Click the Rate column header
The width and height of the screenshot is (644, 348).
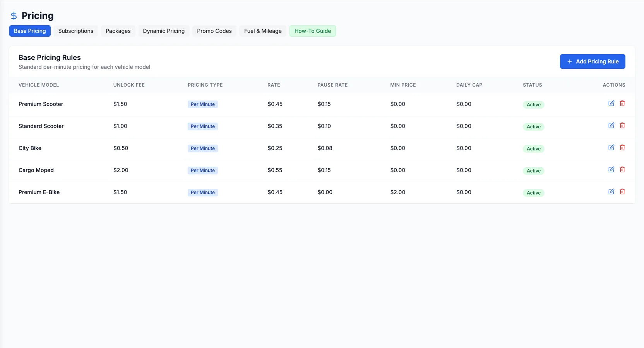(x=274, y=85)
